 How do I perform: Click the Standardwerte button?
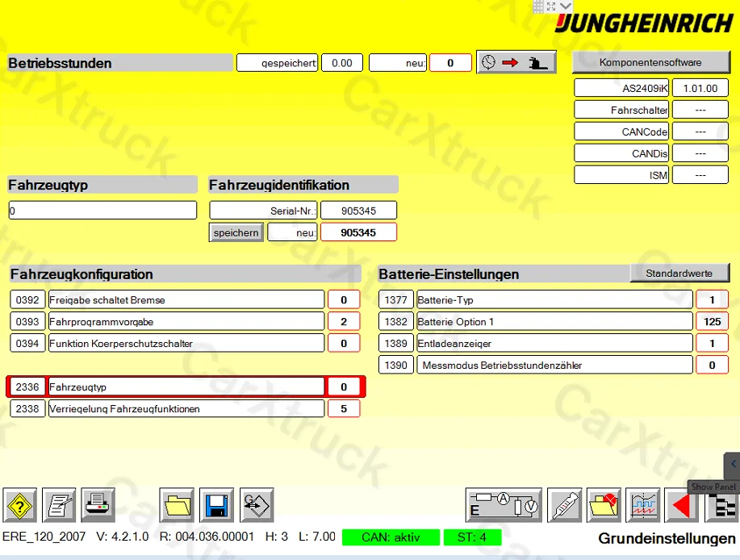pos(679,274)
